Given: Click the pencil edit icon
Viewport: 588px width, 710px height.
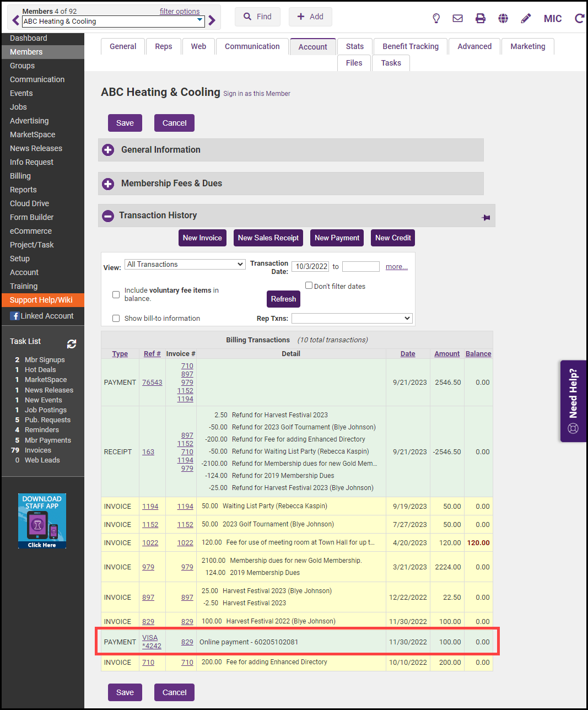Looking at the screenshot, I should [526, 18].
